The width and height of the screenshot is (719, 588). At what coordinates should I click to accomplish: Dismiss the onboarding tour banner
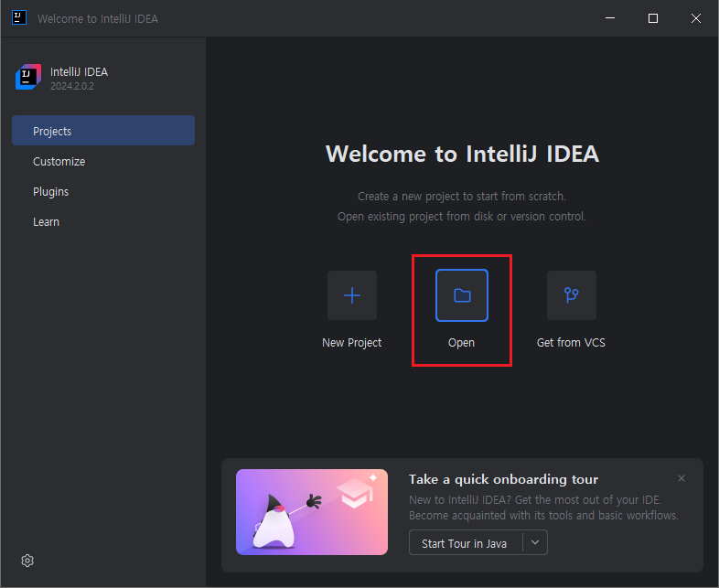tap(681, 478)
